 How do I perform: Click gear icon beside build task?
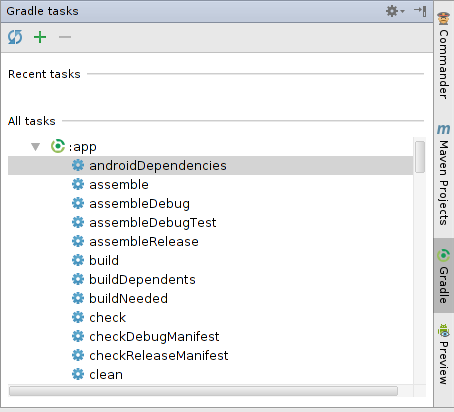(78, 260)
